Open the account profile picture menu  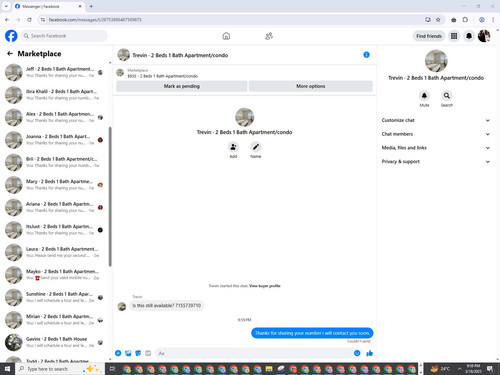coord(484,36)
